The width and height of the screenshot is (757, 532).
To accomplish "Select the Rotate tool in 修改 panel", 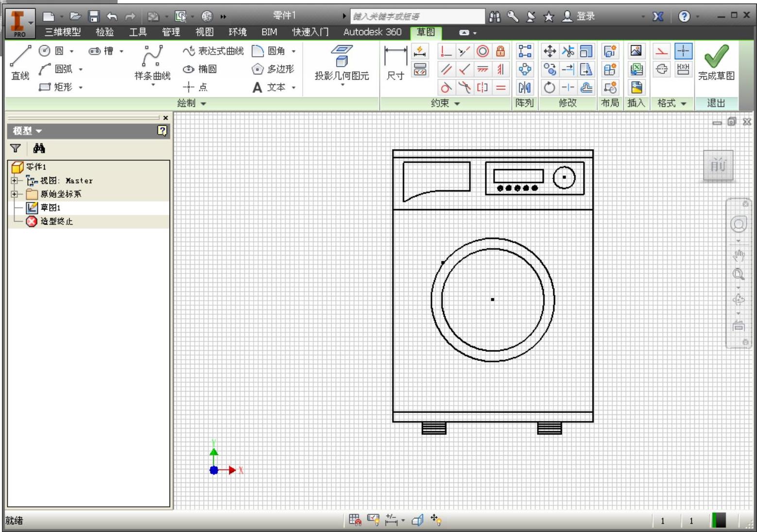I will 550,87.
